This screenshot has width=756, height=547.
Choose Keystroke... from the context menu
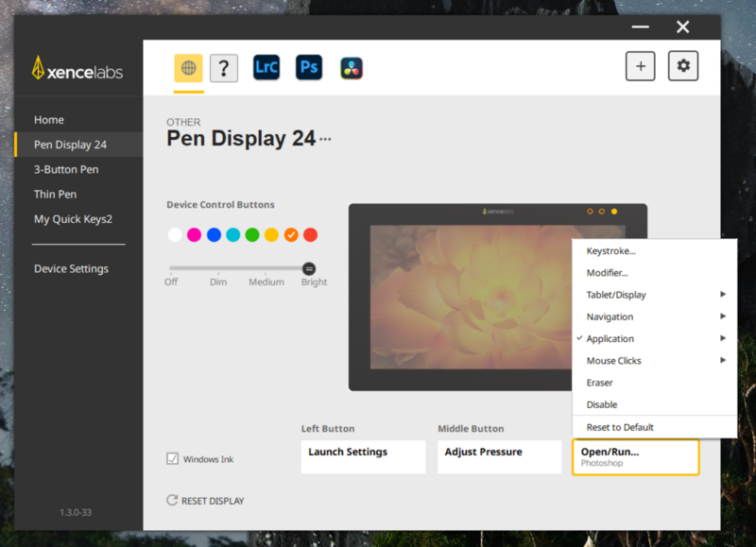pos(654,250)
